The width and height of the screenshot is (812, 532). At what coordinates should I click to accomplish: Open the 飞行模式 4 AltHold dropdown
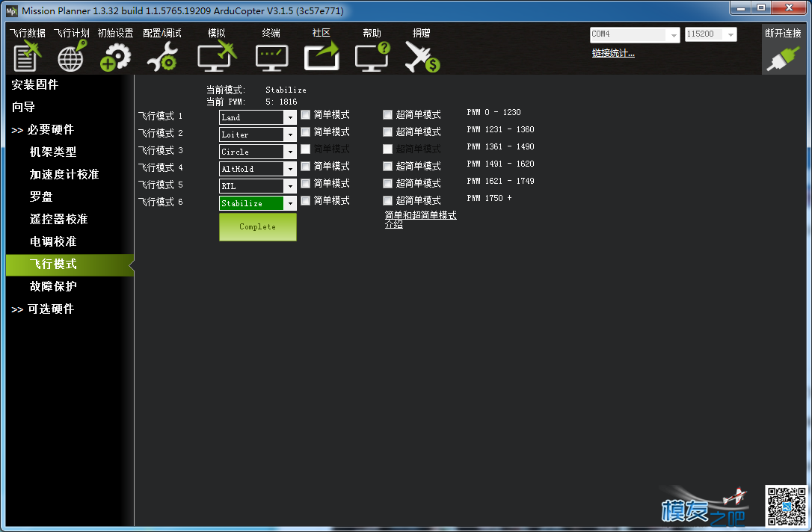coord(290,169)
